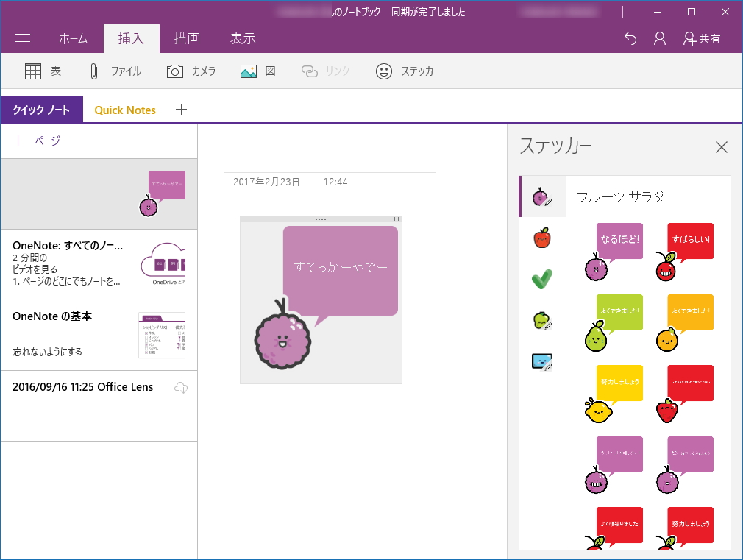Image resolution: width=743 pixels, height=560 pixels.
Task: Open the hamburger navigation menu
Action: (x=23, y=38)
